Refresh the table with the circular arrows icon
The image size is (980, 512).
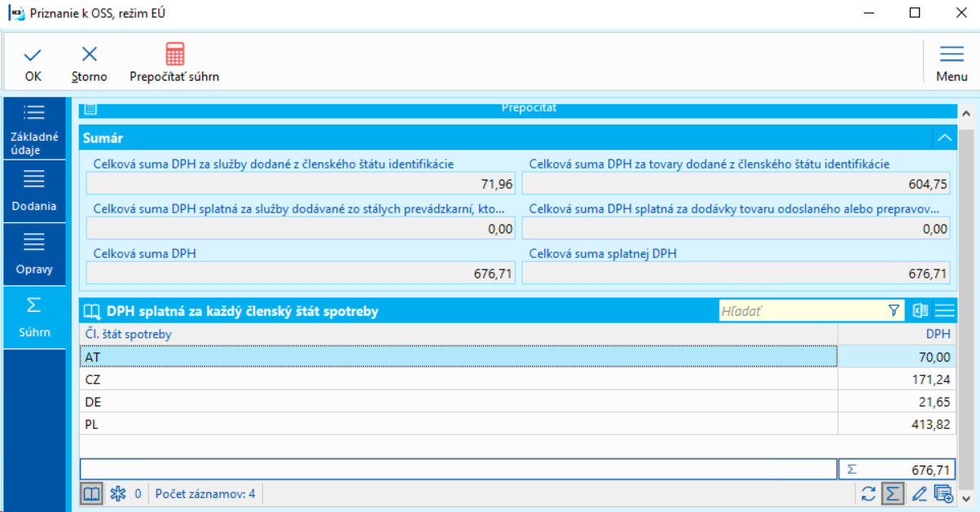(868, 493)
